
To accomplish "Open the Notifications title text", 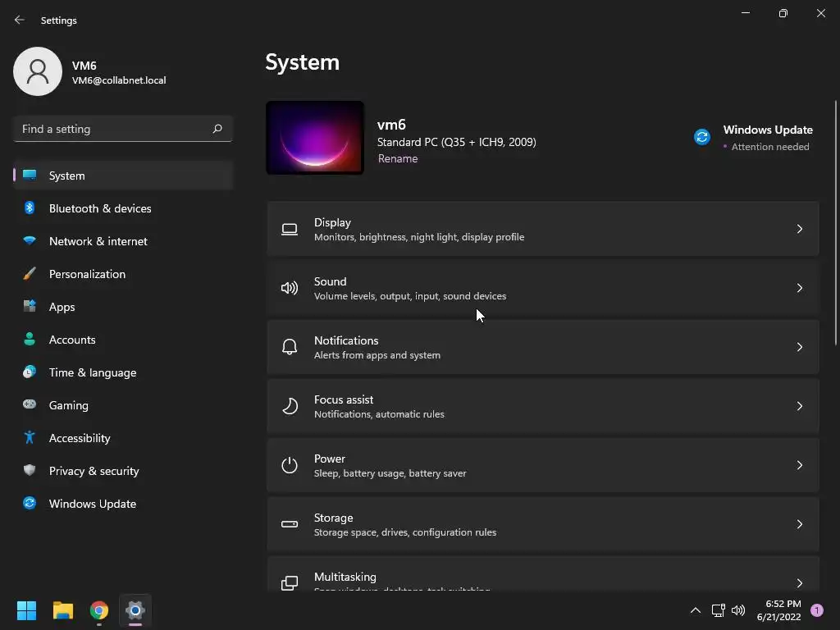I will tap(346, 340).
